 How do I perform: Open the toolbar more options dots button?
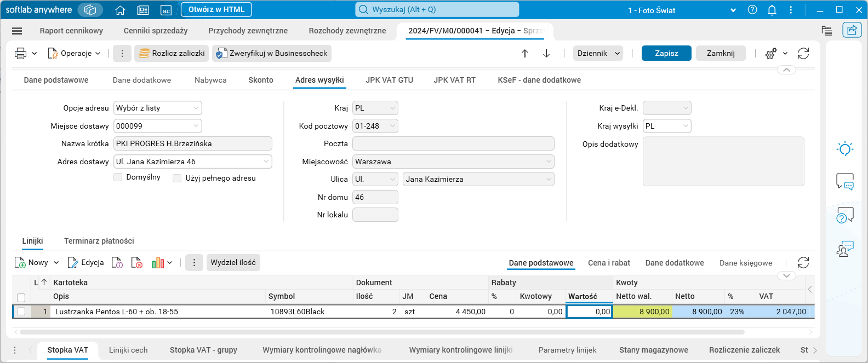(122, 53)
